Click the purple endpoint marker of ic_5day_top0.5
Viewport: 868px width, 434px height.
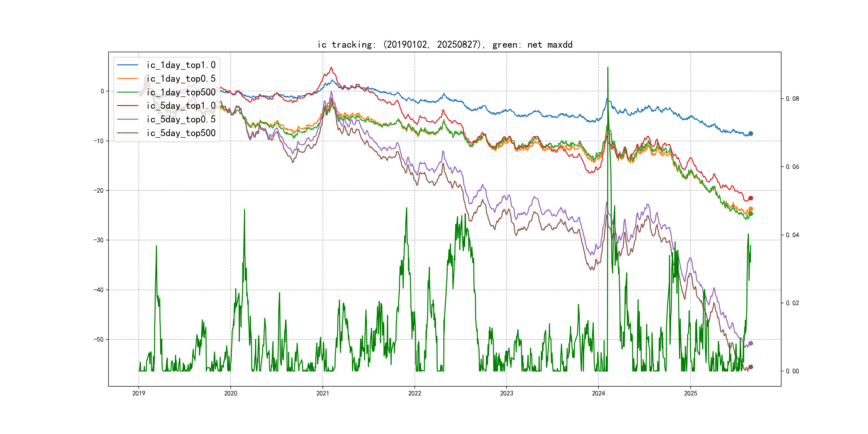point(750,343)
